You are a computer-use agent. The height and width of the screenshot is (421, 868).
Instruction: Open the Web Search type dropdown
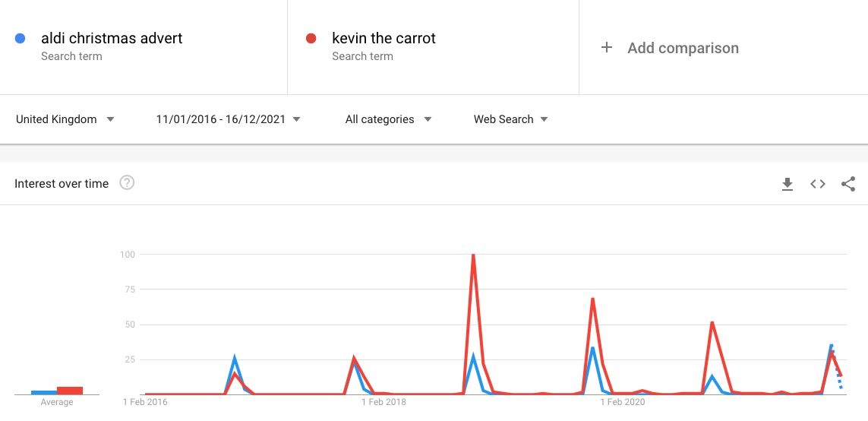(510, 119)
